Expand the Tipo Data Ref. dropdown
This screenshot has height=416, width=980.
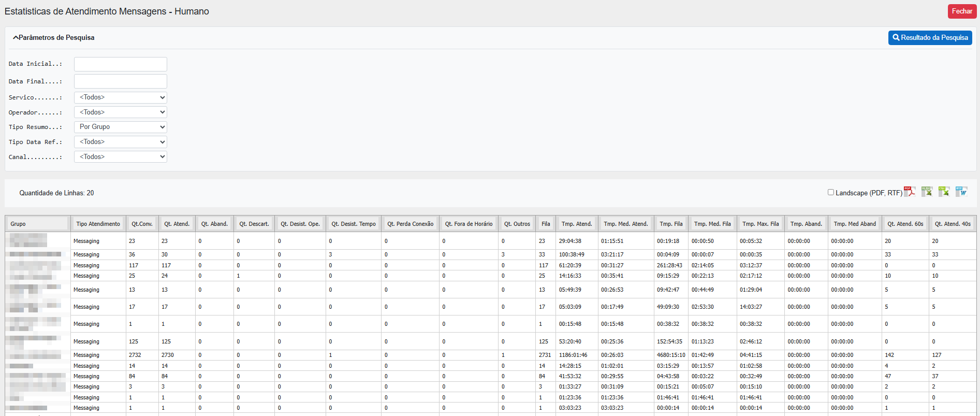point(120,142)
